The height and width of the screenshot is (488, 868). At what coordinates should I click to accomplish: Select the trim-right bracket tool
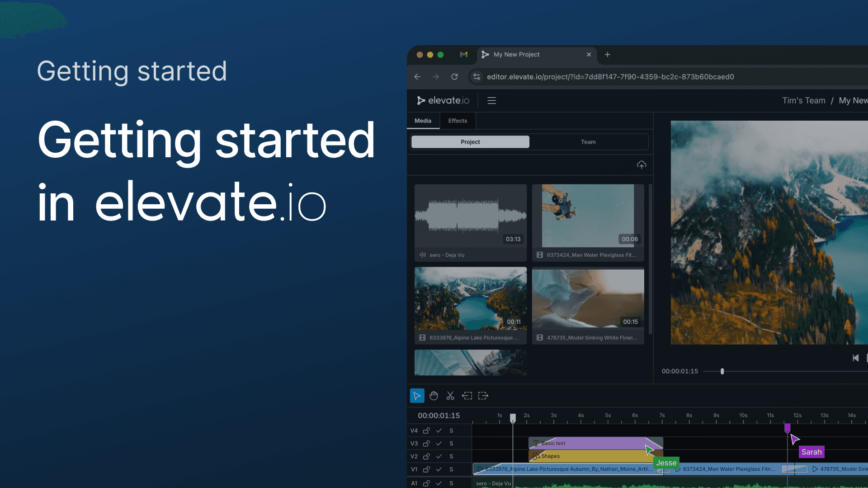tap(483, 396)
